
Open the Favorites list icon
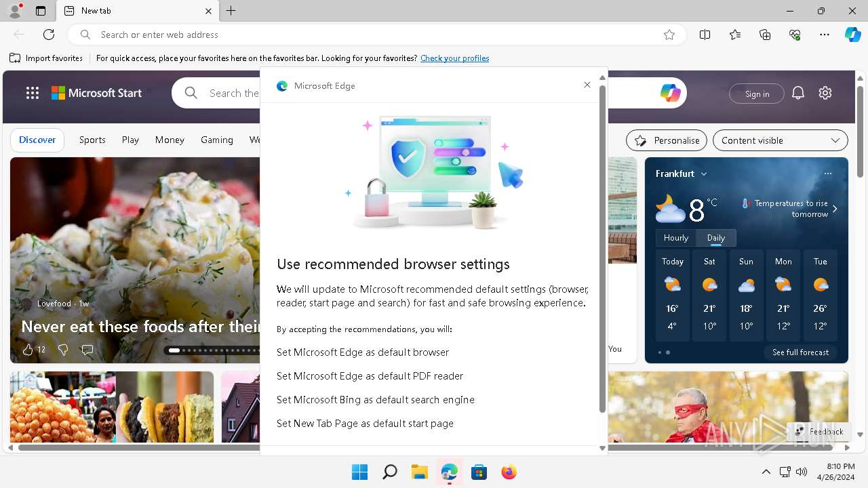coord(735,35)
